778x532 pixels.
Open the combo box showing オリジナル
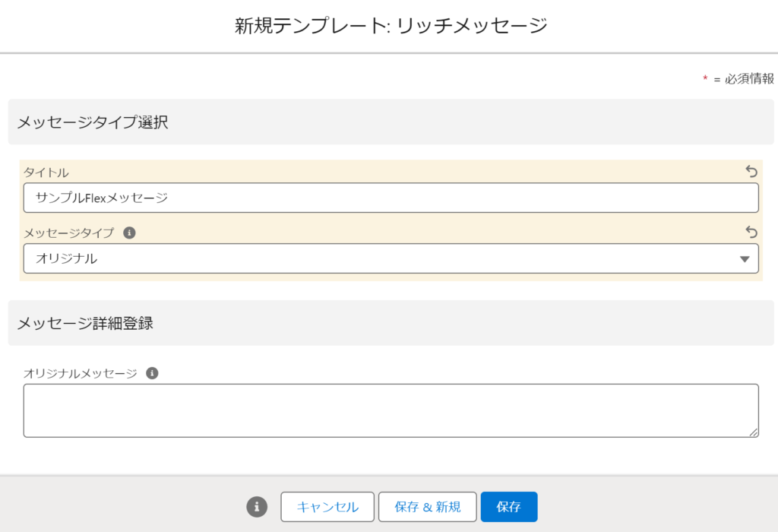tap(380, 258)
